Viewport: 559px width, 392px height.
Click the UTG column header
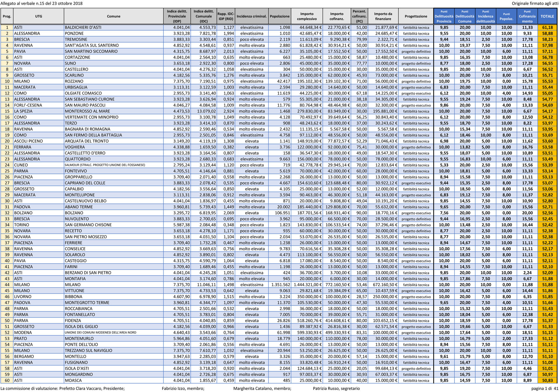[x=38, y=16]
